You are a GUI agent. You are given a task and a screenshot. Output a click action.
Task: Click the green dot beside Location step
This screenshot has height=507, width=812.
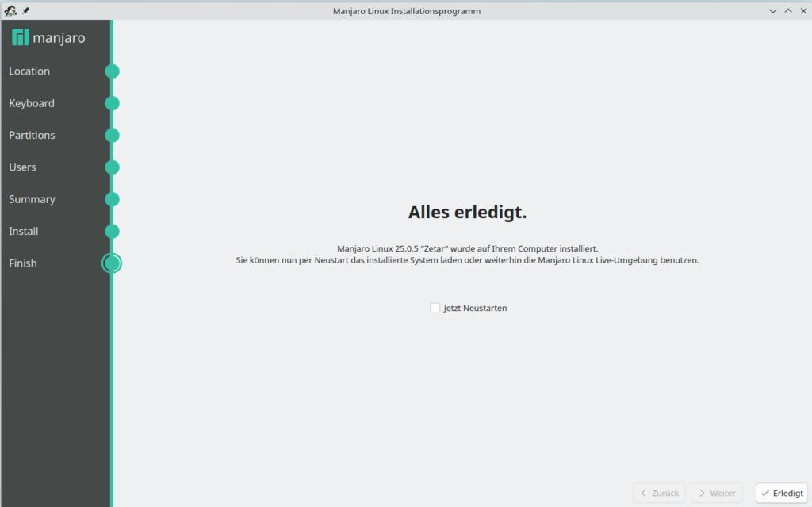click(x=112, y=71)
